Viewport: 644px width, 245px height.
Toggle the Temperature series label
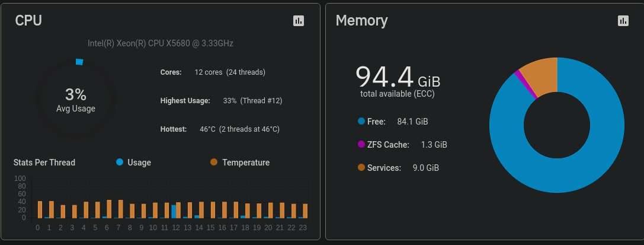[246, 163]
